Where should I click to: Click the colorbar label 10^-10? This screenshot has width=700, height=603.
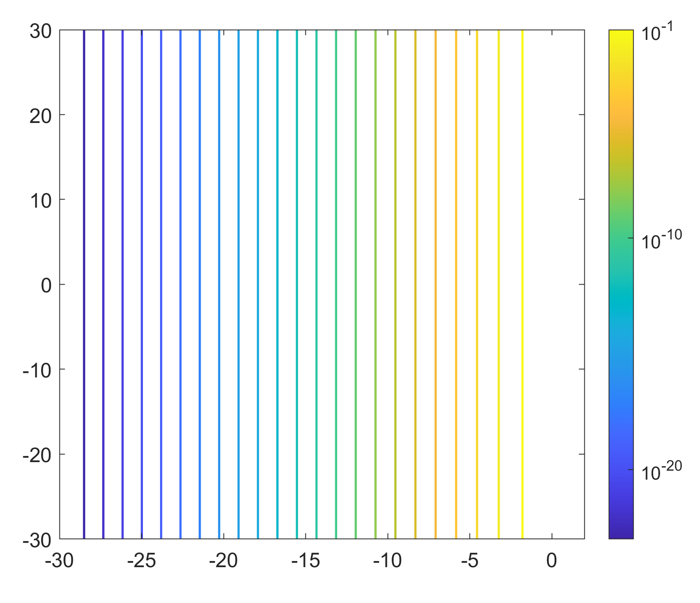[662, 239]
